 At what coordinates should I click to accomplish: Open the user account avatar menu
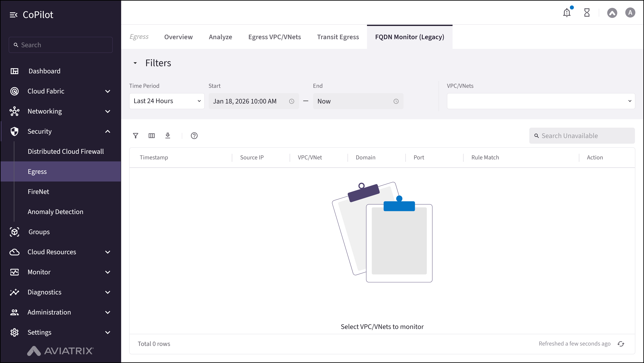pyautogui.click(x=630, y=13)
